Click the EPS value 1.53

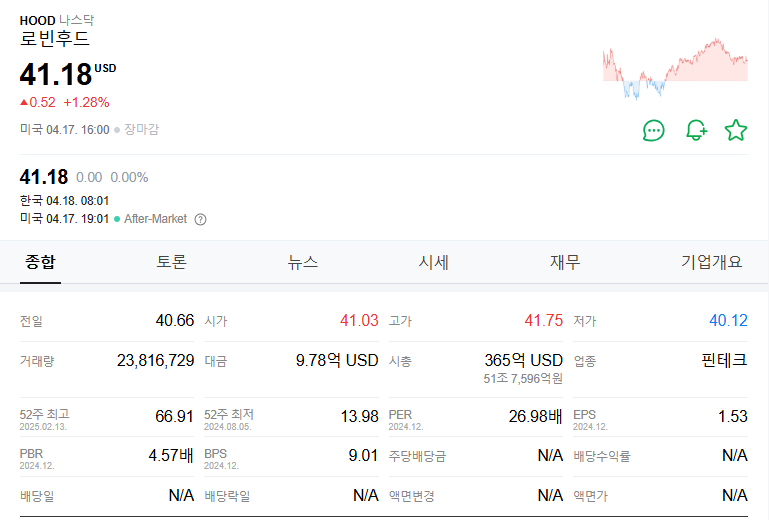733,416
